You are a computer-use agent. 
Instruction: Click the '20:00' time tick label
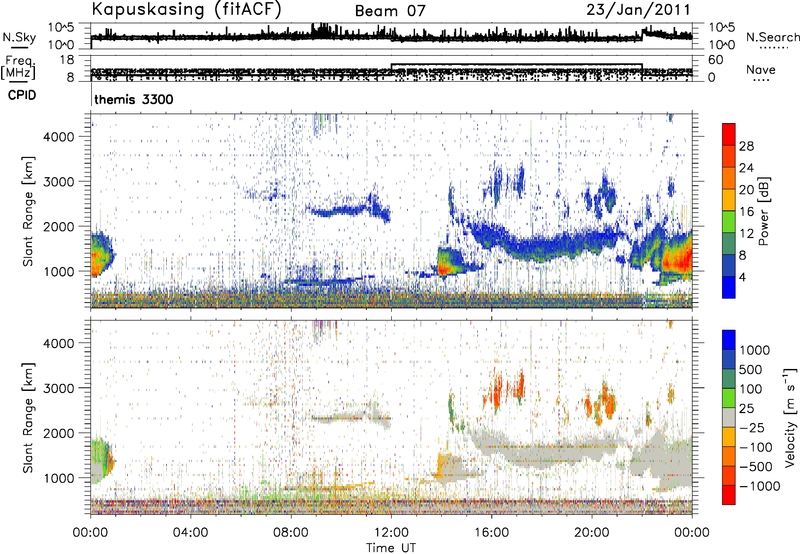(x=592, y=533)
